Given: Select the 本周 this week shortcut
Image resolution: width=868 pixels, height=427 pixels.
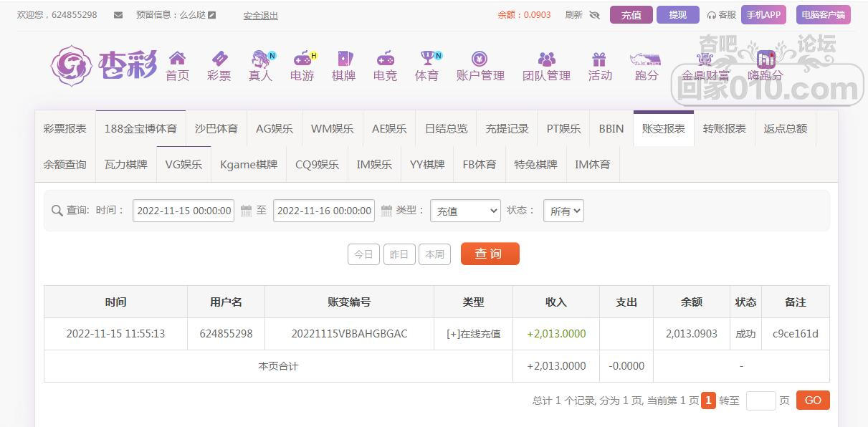Looking at the screenshot, I should (434, 254).
